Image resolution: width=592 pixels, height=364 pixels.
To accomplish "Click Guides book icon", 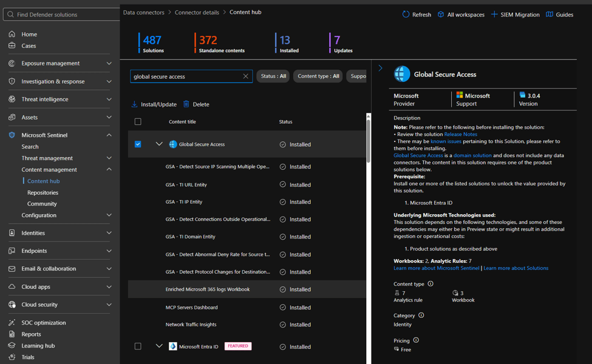I will [549, 15].
